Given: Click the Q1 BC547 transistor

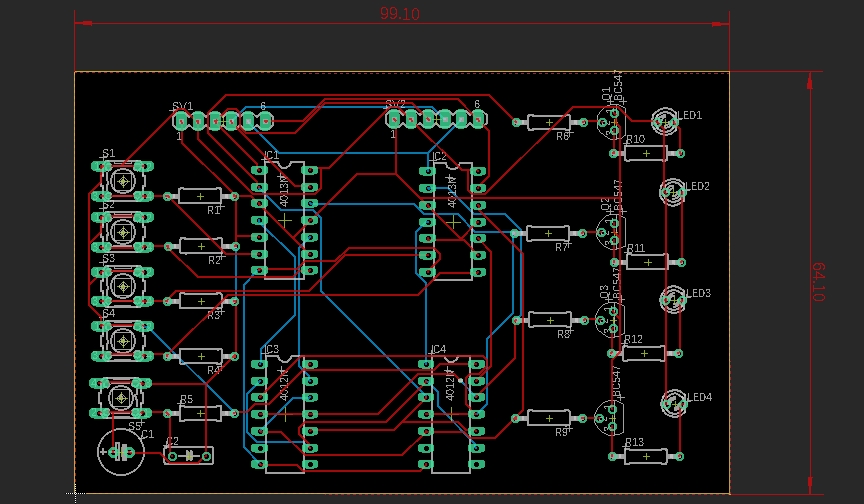Looking at the screenshot, I should [x=612, y=122].
